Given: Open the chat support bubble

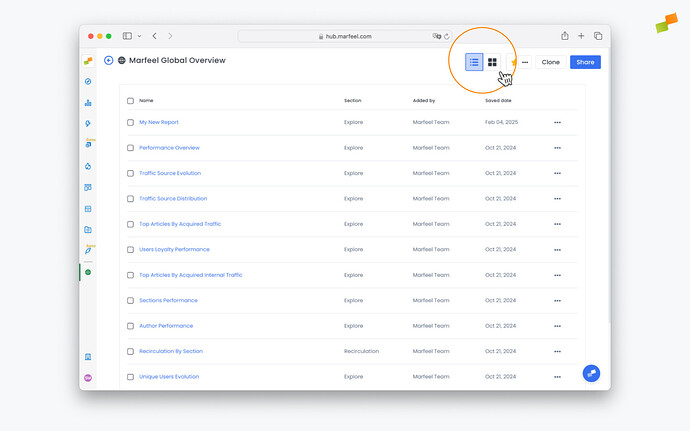Looking at the screenshot, I should point(592,373).
